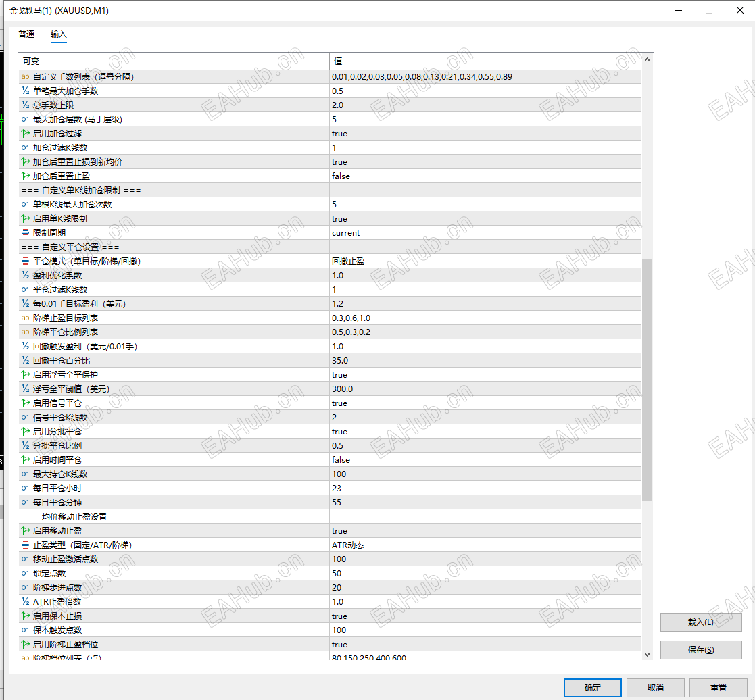Edit the 阶梯步进点数 value 20
The width and height of the screenshot is (755, 700).
pos(485,587)
